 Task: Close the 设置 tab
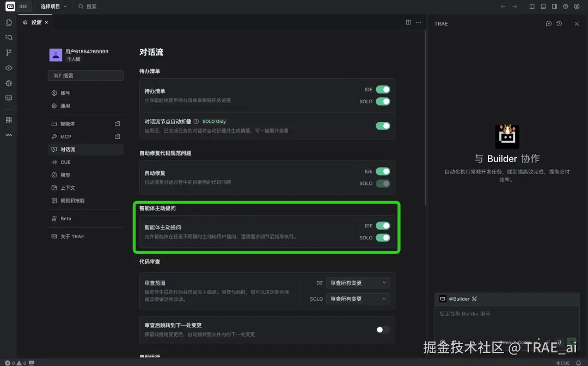coord(46,22)
